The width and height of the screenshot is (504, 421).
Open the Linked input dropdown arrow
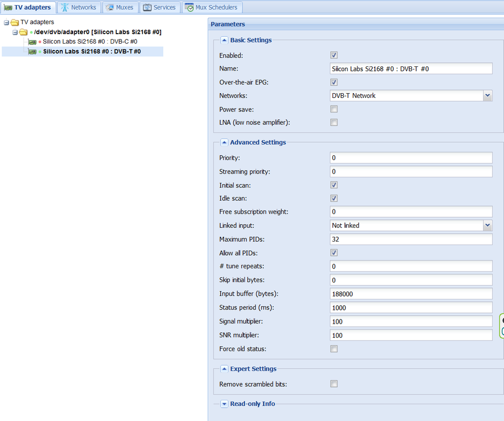point(488,225)
